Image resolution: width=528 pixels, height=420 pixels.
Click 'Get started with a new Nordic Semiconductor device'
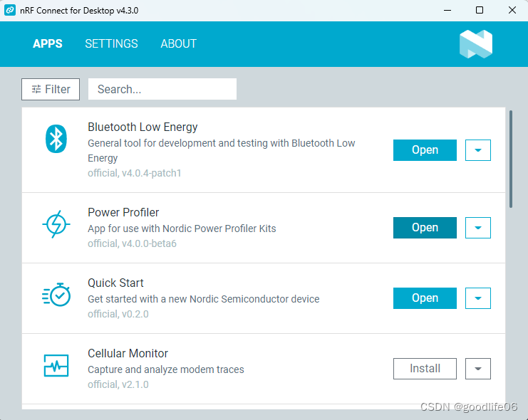(203, 299)
